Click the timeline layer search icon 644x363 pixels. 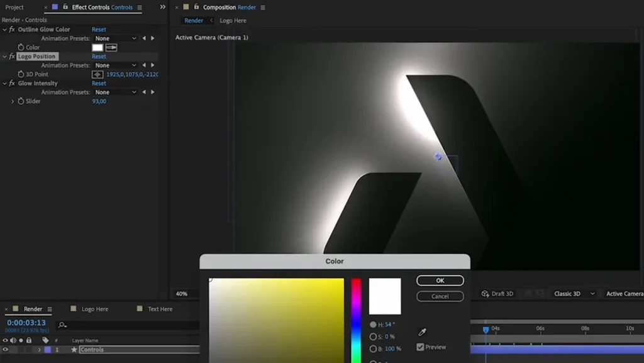point(62,325)
